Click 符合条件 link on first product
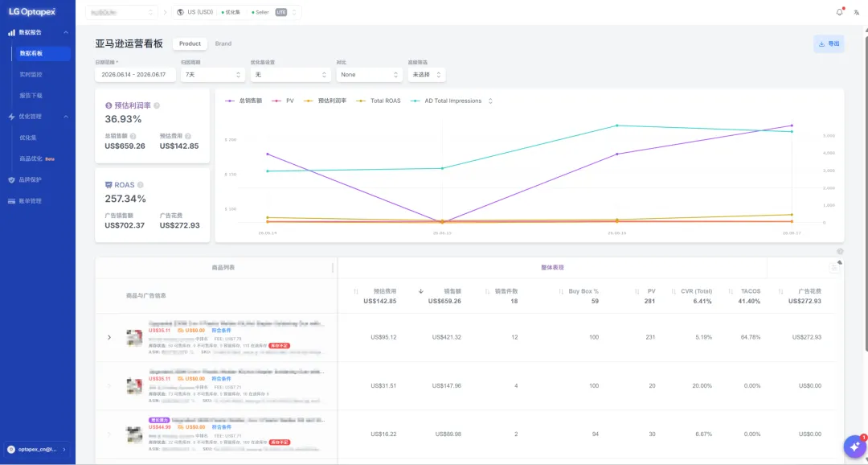Viewport: 868px width, 465px height. click(222, 331)
